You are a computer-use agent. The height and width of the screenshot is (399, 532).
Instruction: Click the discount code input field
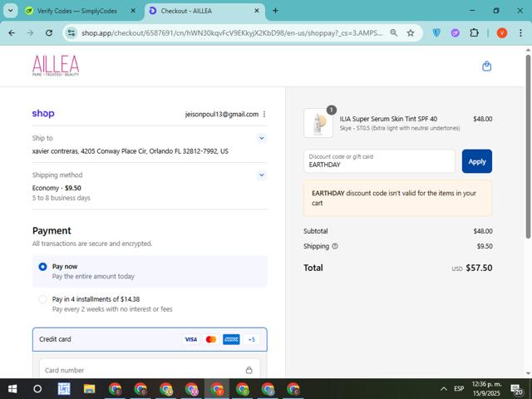[379, 161]
